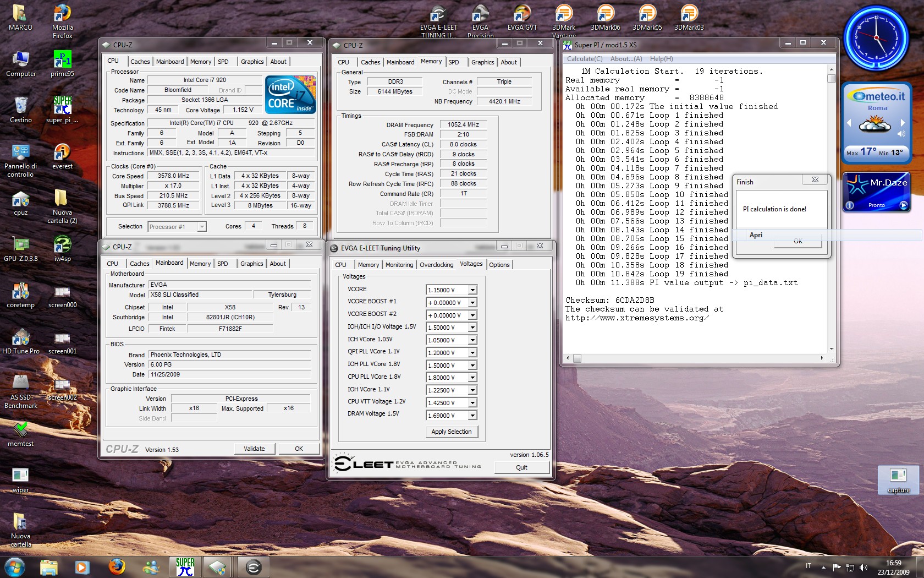Click the analog clock gadget
Viewport: 924px width, 578px height.
pos(876,37)
